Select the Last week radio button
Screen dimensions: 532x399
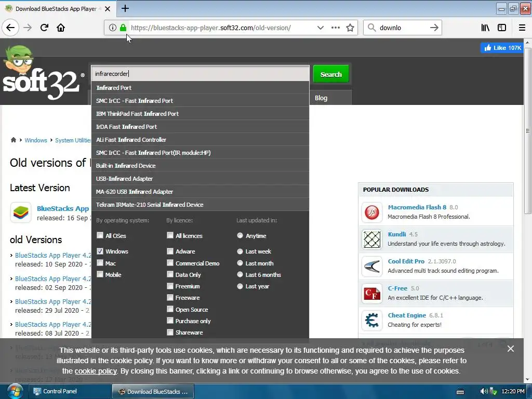click(240, 251)
